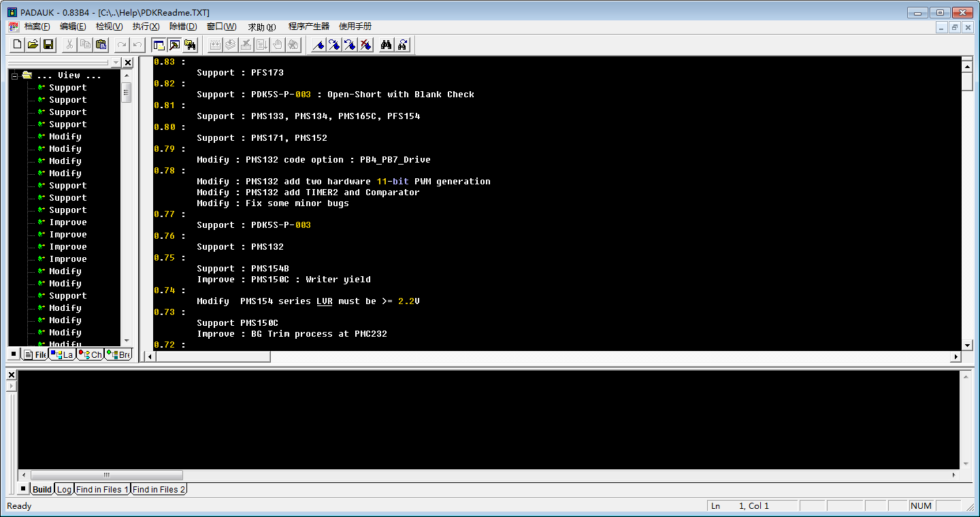Clear all bookmarks icon with red X
Screen dimensions: 980x517
[365, 44]
